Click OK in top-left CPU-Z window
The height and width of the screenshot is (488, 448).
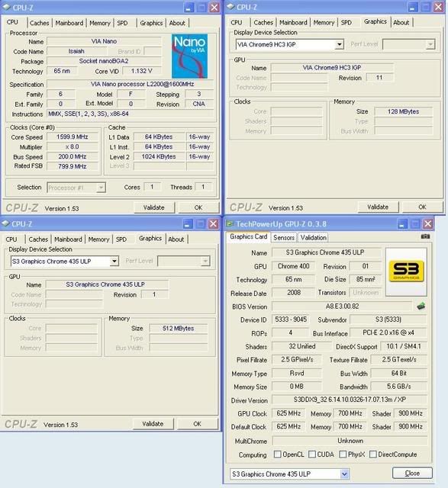198,207
